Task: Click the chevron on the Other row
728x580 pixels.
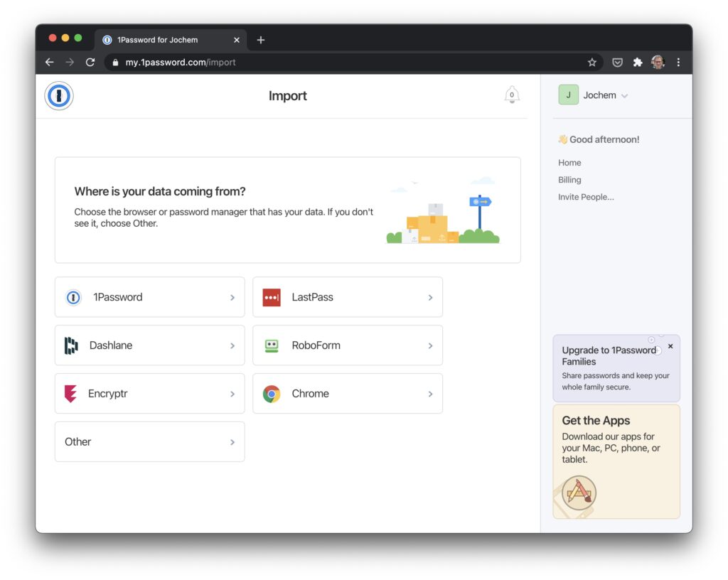Action: click(x=232, y=442)
